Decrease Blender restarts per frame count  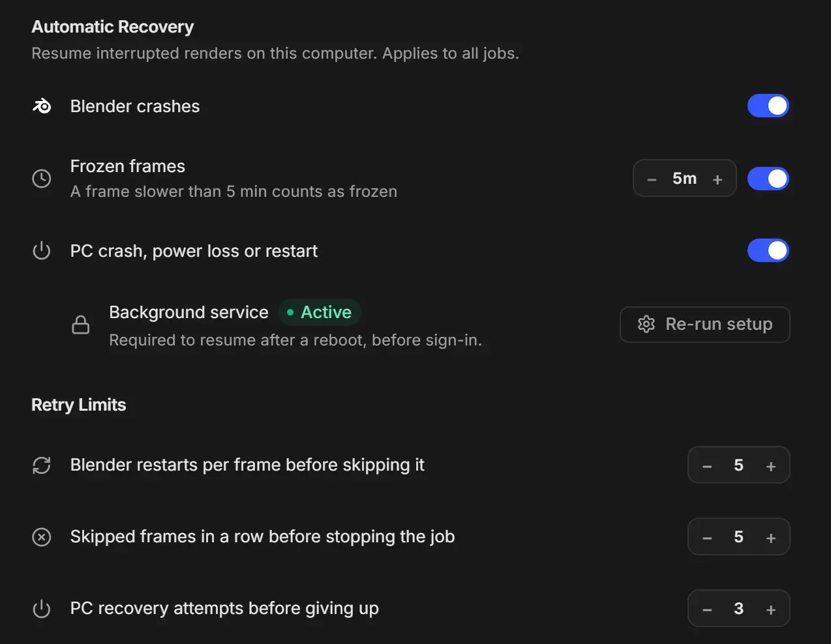tap(707, 466)
